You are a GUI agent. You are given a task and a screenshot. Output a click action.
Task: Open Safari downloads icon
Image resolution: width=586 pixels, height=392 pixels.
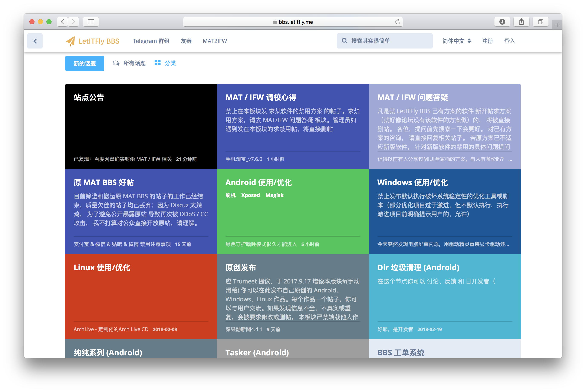point(502,22)
